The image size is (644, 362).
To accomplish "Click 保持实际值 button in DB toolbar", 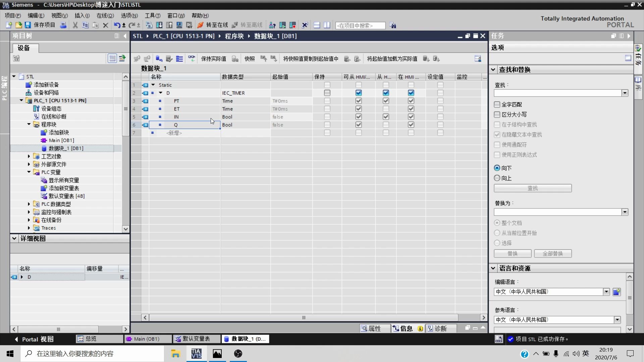I will pos(214,59).
